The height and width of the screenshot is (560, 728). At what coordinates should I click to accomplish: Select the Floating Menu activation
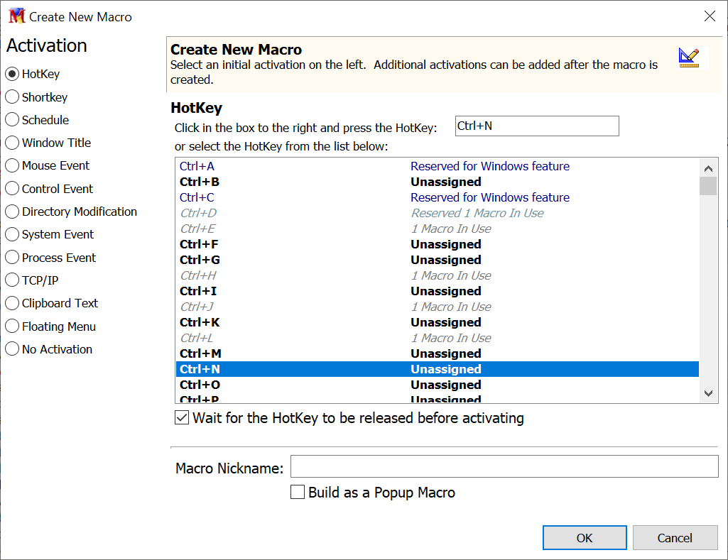click(12, 326)
